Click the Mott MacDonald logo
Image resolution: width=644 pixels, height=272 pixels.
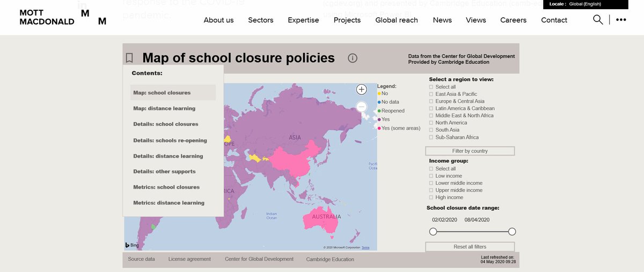point(63,17)
